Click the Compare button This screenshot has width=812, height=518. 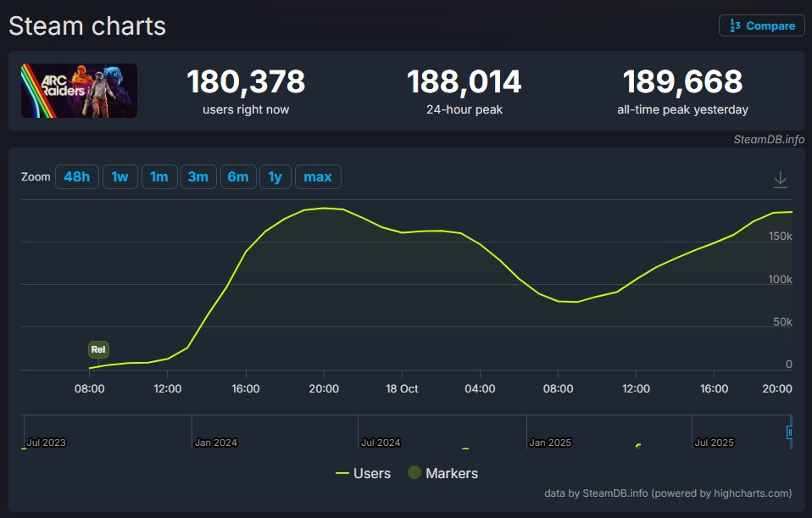click(761, 25)
